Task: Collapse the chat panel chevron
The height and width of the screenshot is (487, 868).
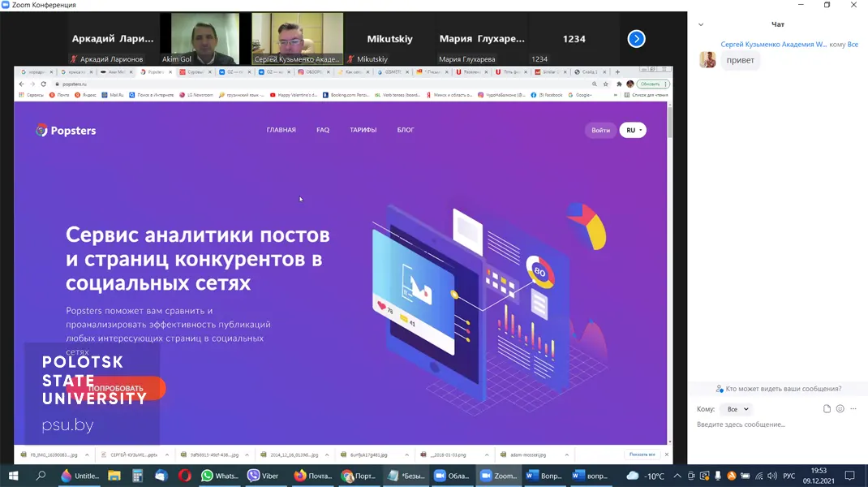Action: (701, 24)
